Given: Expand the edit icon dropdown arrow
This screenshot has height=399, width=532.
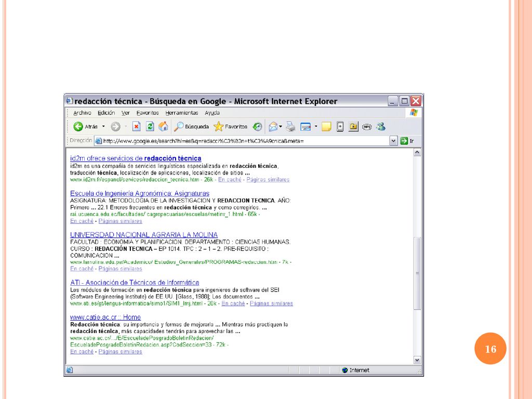Looking at the screenshot, I should coord(316,127).
